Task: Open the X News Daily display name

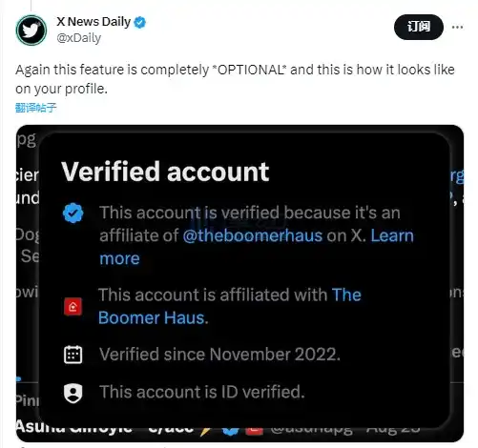Action: click(x=94, y=22)
